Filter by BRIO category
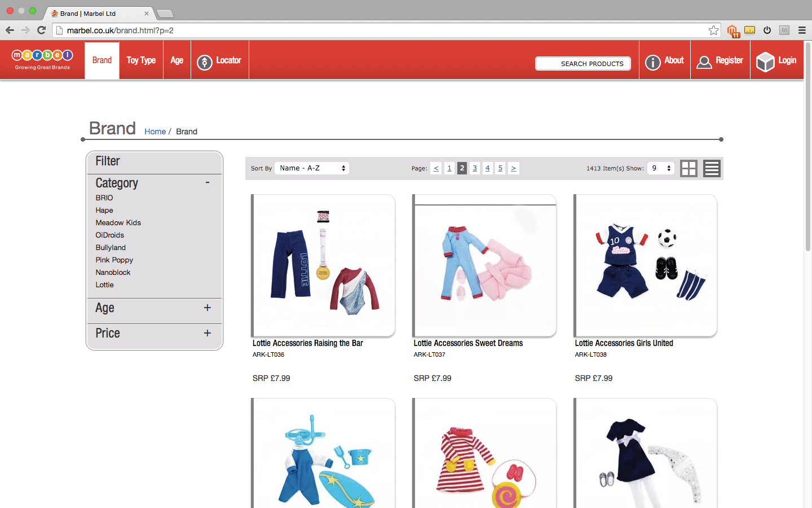 [104, 198]
